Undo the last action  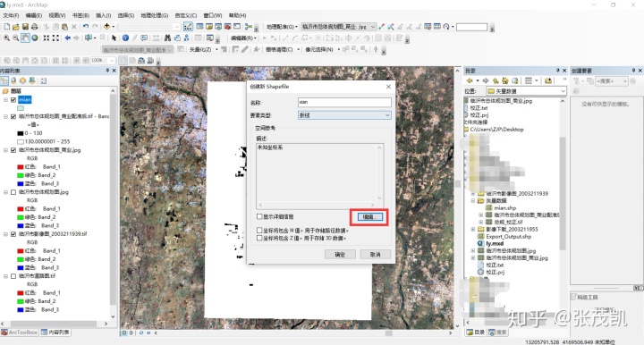(86, 27)
